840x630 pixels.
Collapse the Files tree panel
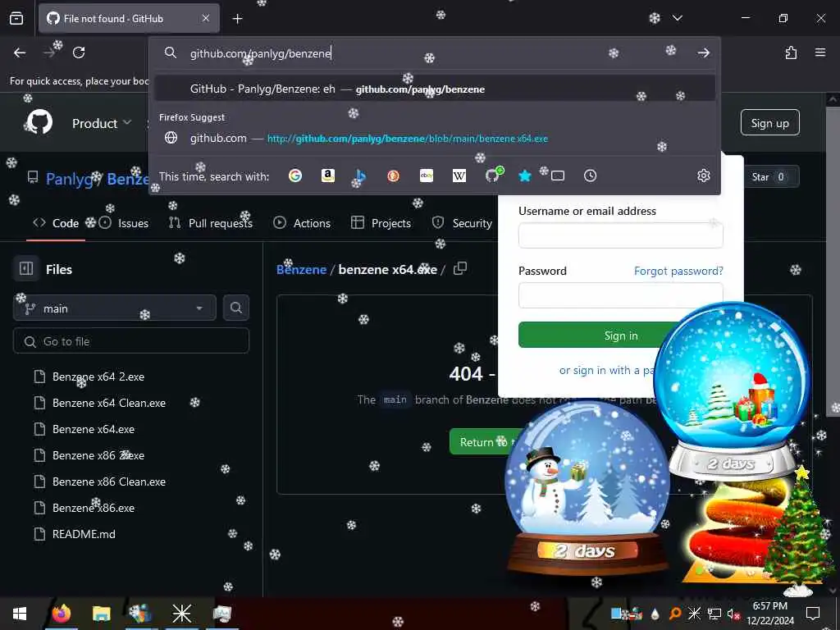point(26,268)
